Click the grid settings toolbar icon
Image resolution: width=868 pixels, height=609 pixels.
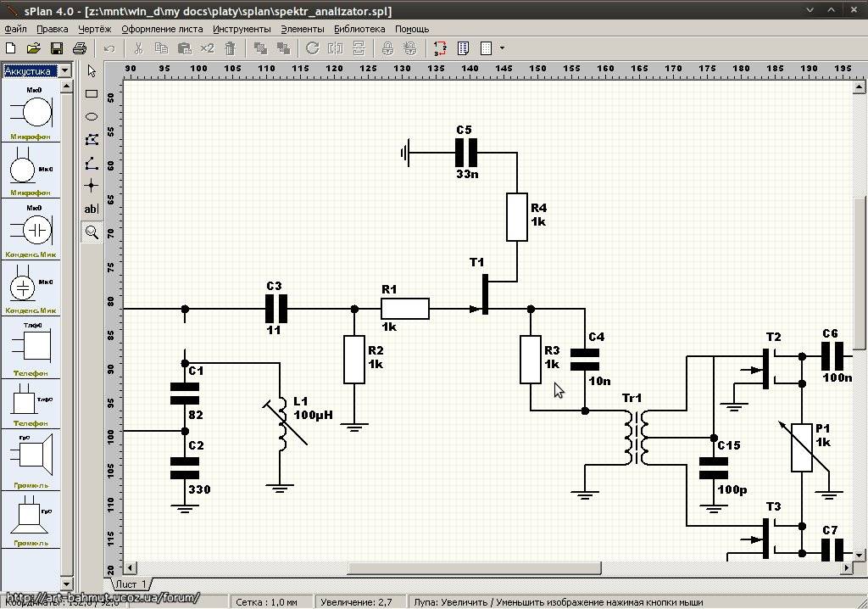pyautogui.click(x=486, y=48)
